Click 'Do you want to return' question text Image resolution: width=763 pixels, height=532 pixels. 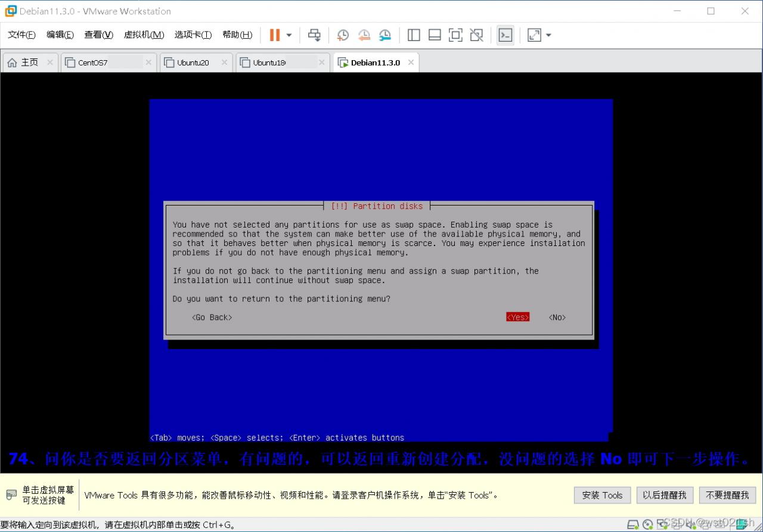click(x=281, y=299)
